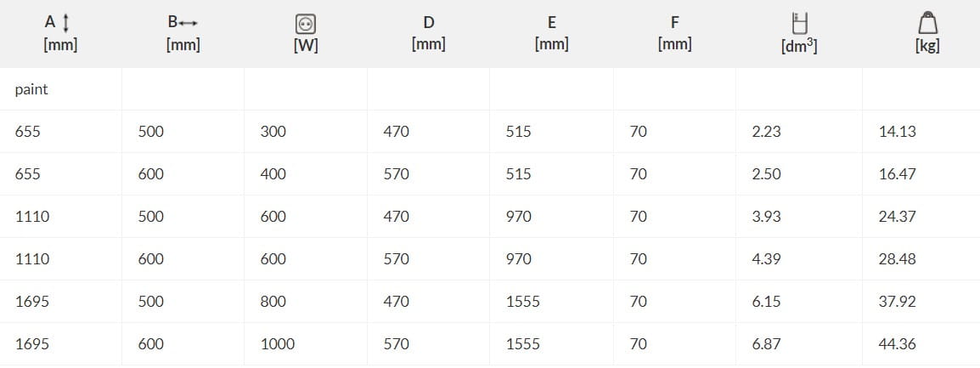Click the 400 W power cell
The height and width of the screenshot is (368, 980).
273,174
